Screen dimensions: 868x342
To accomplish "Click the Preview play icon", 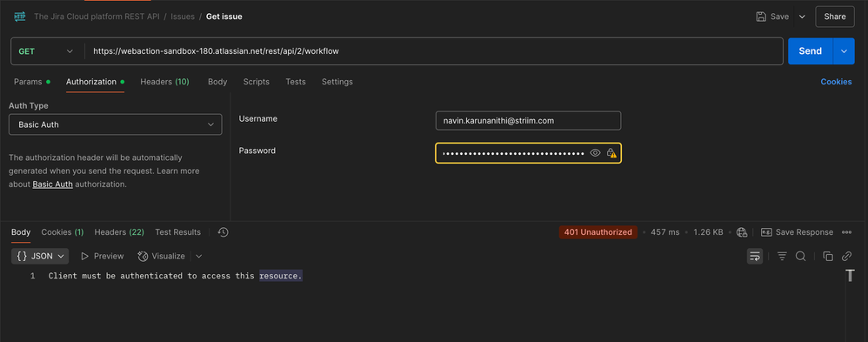I will coord(84,256).
